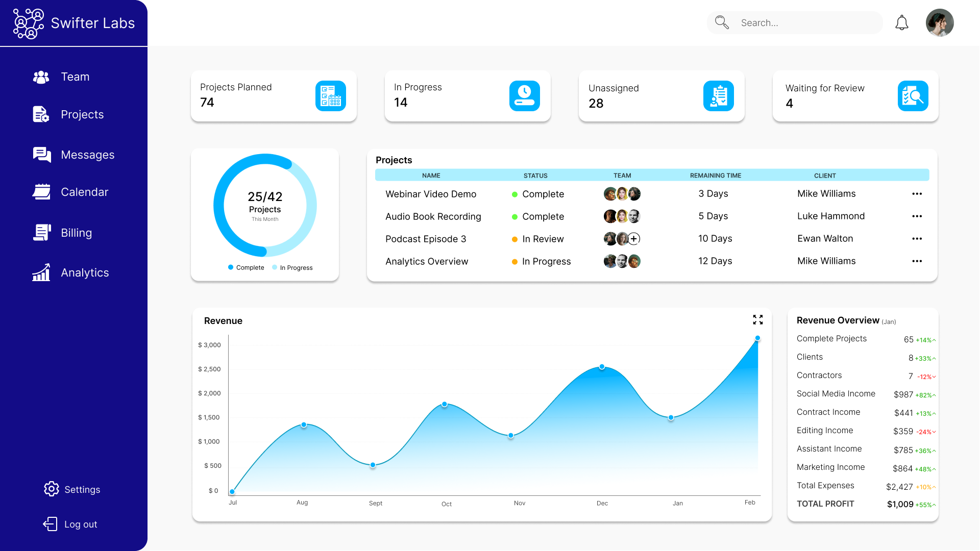Add team member to Podcast Episode 3
980x551 pixels.
[634, 239]
